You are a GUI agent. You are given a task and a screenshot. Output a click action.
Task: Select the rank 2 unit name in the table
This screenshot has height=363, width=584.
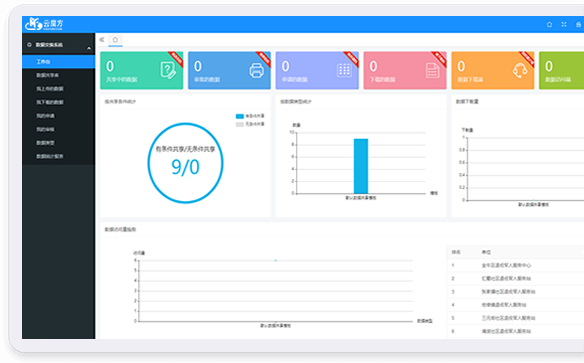[506, 278]
